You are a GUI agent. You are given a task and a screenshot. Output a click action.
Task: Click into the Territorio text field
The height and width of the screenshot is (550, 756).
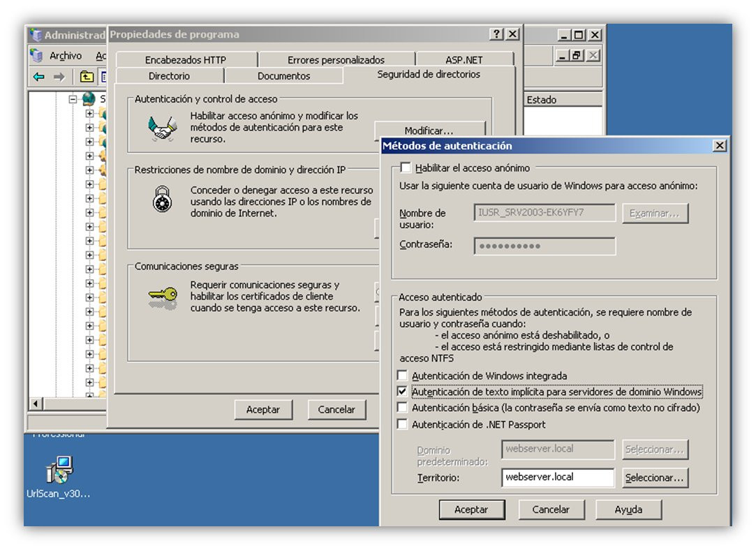[x=558, y=477]
